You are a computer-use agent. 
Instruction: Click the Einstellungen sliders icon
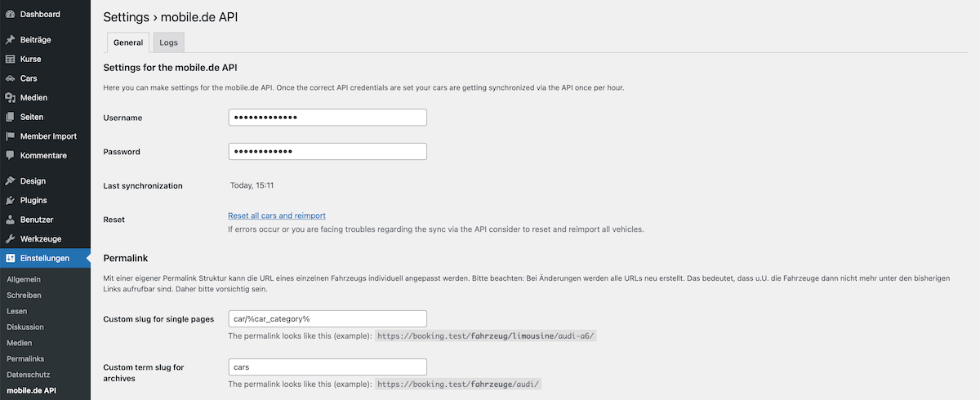point(10,258)
